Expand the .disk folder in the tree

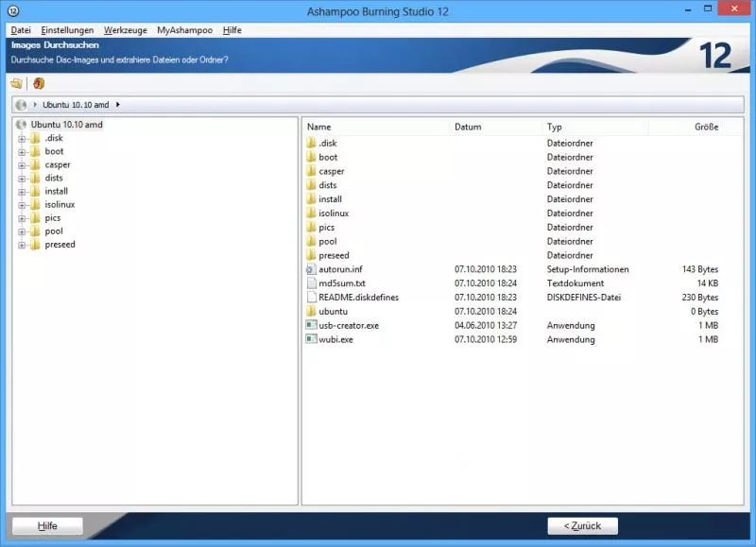point(22,139)
